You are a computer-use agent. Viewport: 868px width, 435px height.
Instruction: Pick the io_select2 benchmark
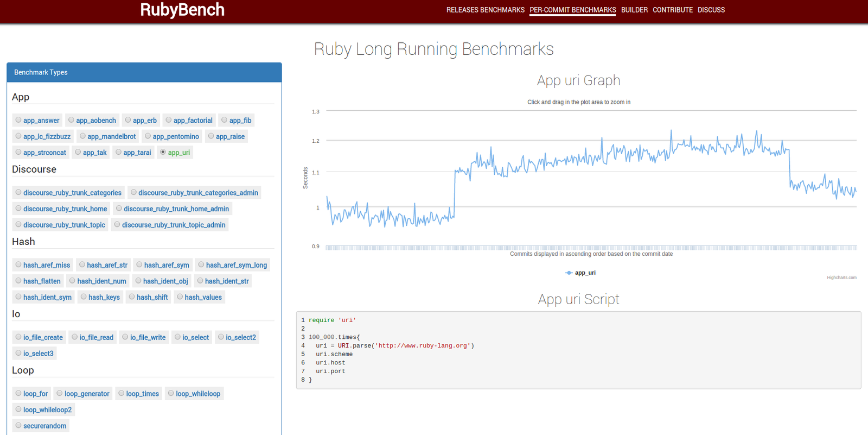coord(237,337)
